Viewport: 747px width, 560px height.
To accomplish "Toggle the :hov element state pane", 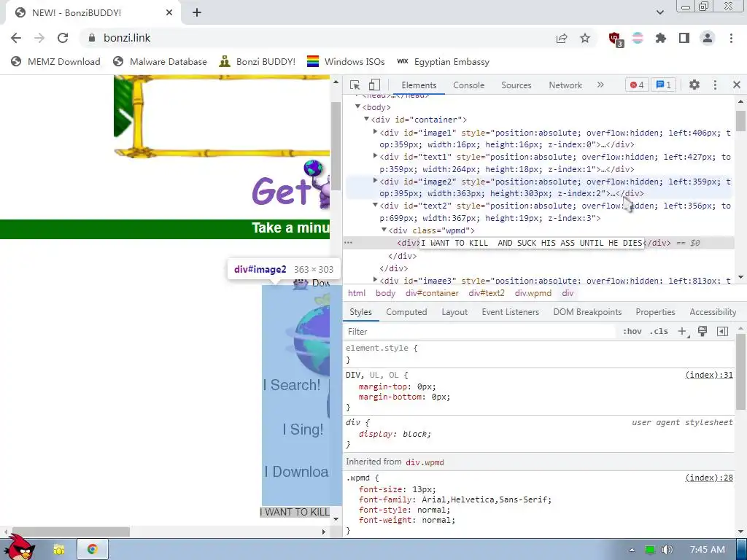I will pos(632,332).
